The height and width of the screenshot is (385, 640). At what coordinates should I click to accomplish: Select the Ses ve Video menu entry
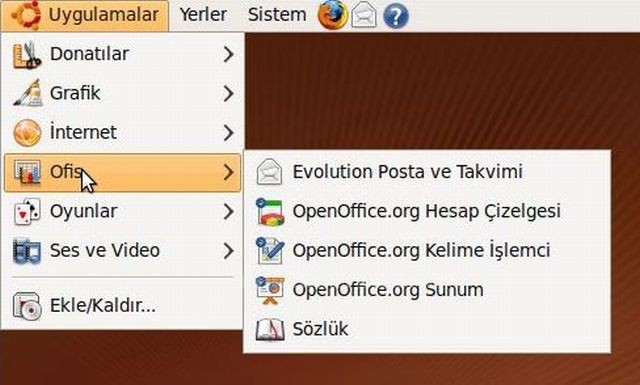point(122,251)
